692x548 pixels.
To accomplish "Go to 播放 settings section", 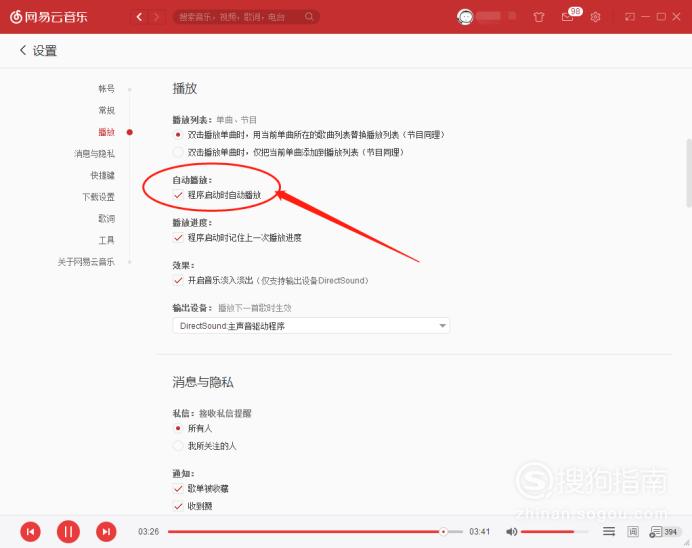I will click(106, 132).
